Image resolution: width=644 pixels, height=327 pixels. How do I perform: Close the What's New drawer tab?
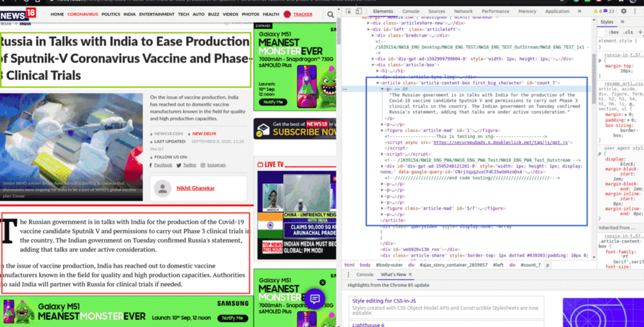pyautogui.click(x=410, y=275)
